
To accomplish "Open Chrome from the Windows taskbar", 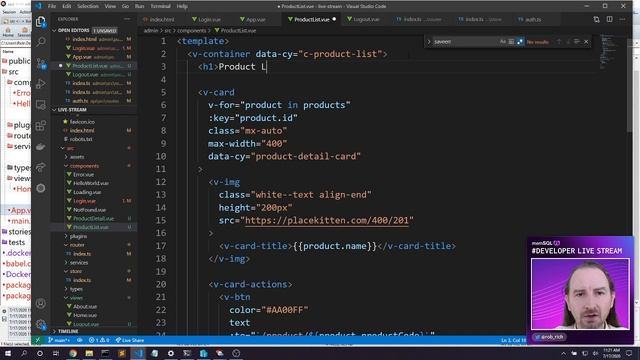I will click(73, 353).
